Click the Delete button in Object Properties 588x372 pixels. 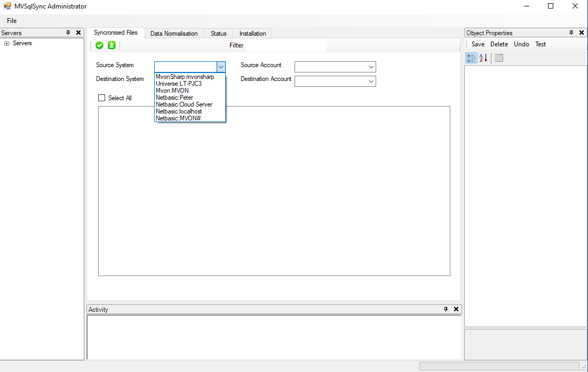pyautogui.click(x=499, y=44)
